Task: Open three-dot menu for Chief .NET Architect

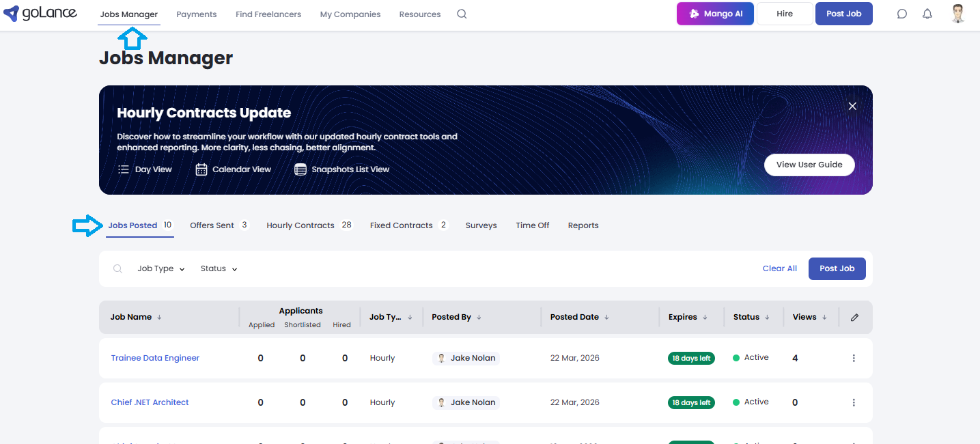Action: tap(854, 402)
